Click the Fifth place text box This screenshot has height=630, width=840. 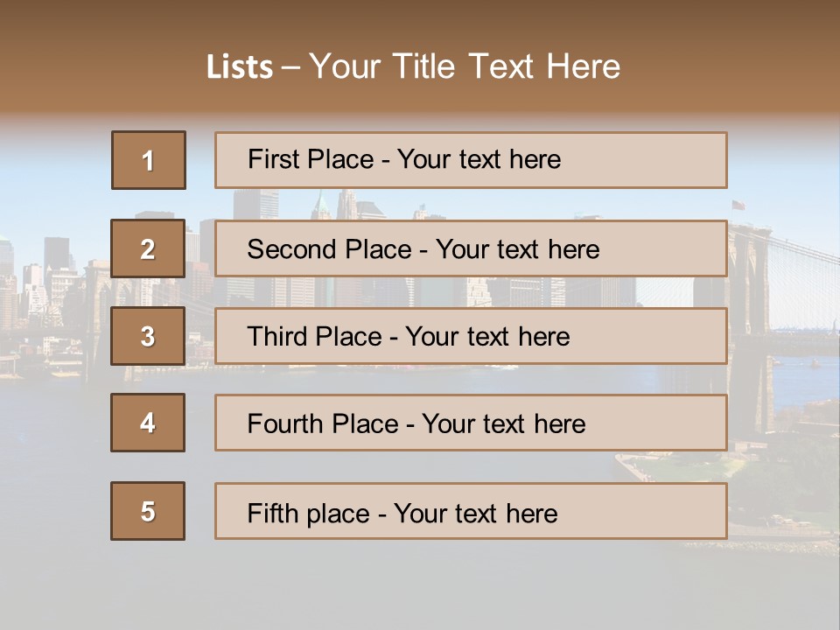tap(471, 511)
